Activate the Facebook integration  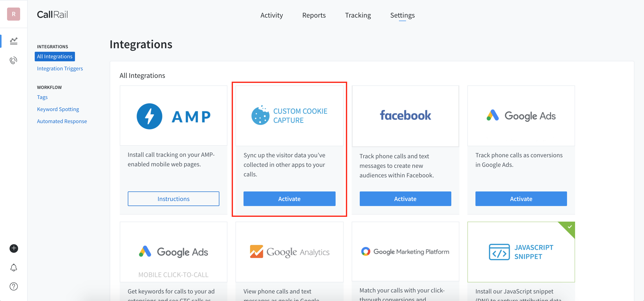(405, 199)
